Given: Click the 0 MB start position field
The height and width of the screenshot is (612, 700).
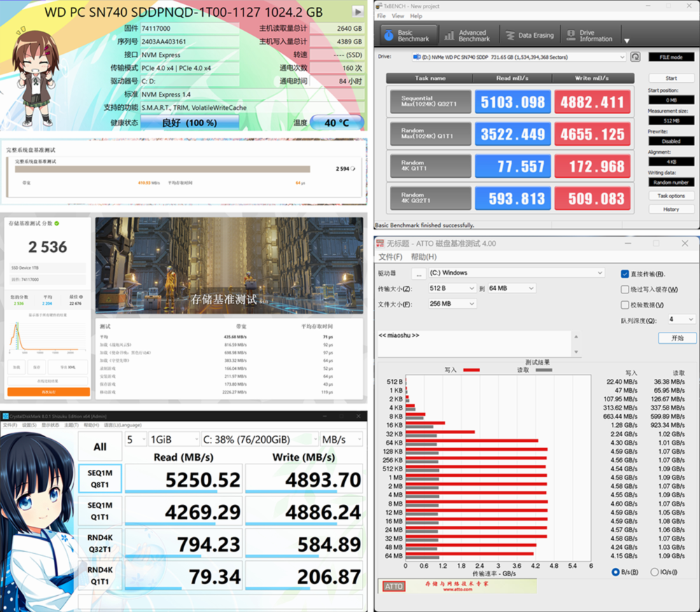Looking at the screenshot, I should [x=671, y=100].
